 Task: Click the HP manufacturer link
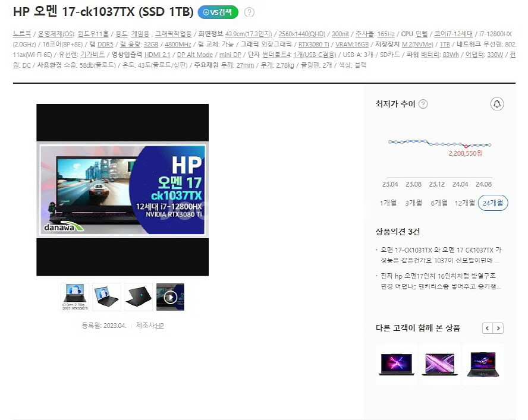[x=159, y=326]
